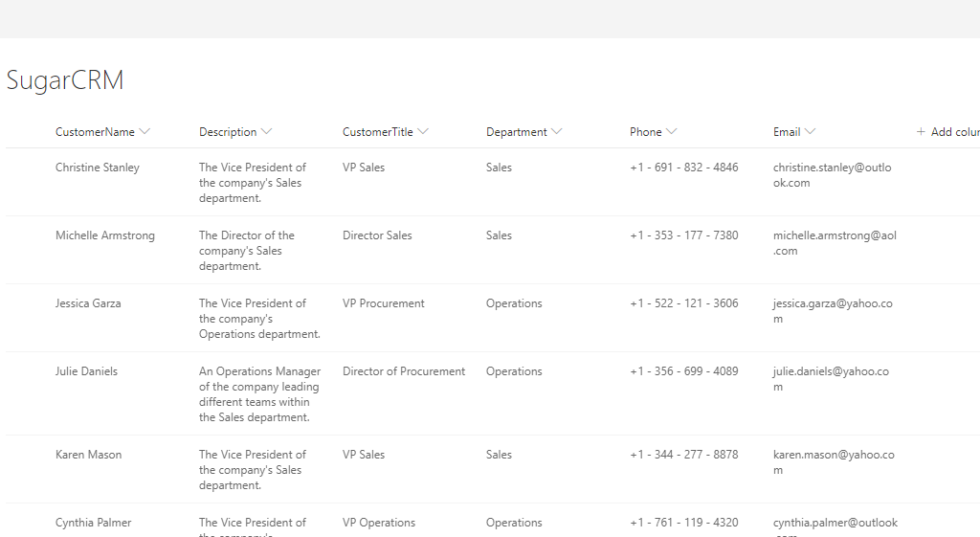Screen dimensions: 980x537
Task: Click the chevron icon beside Phone header
Action: click(x=672, y=132)
